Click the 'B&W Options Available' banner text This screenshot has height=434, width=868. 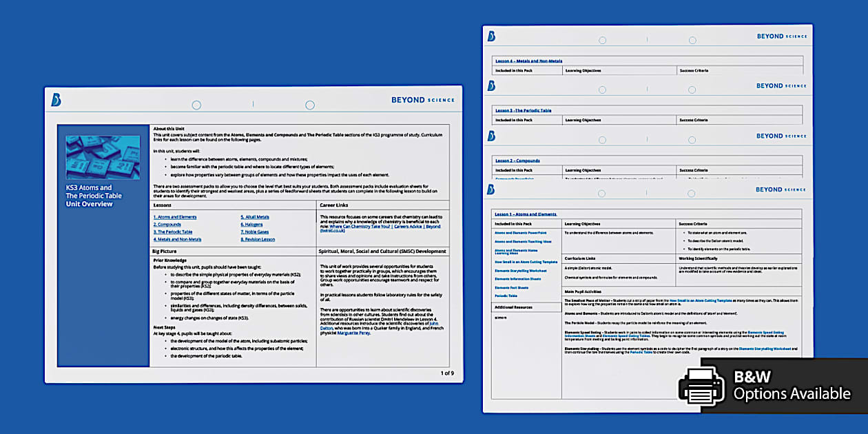tap(792, 386)
